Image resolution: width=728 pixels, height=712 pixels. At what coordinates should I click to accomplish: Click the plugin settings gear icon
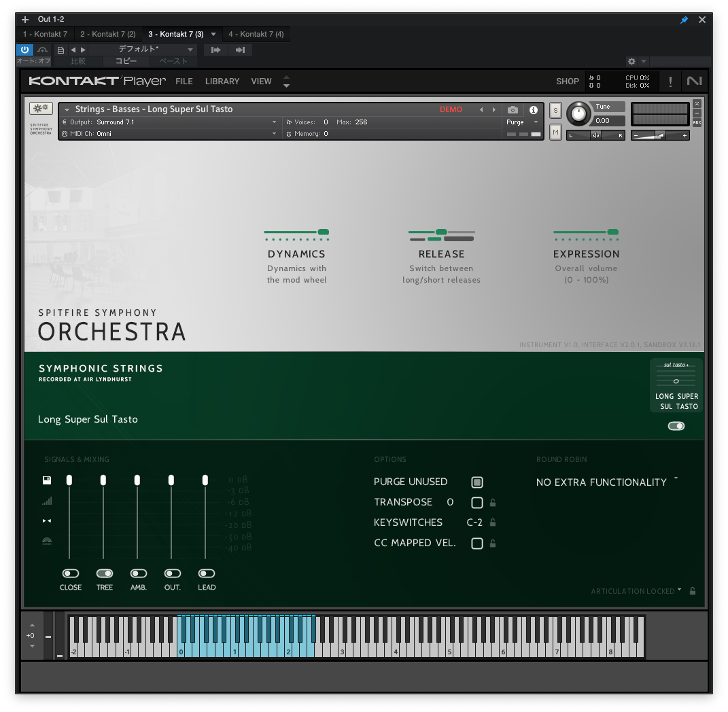coord(631,61)
